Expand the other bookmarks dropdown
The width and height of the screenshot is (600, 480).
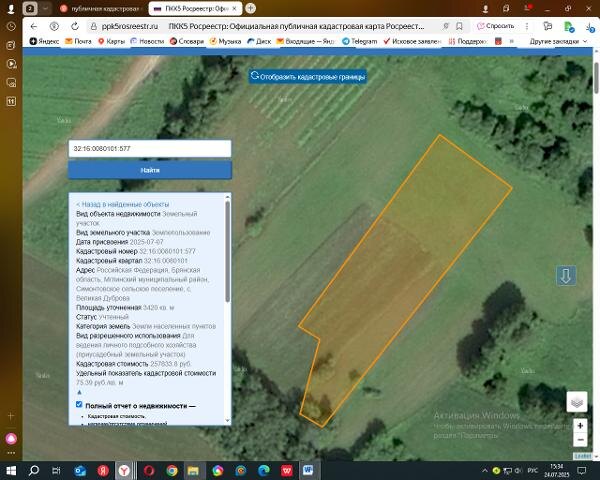click(x=558, y=41)
